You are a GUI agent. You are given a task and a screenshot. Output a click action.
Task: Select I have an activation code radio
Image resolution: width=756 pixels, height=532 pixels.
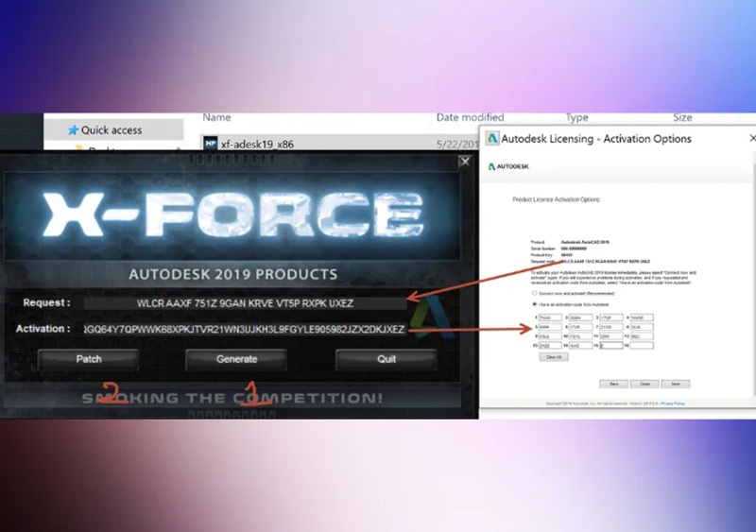(x=534, y=304)
